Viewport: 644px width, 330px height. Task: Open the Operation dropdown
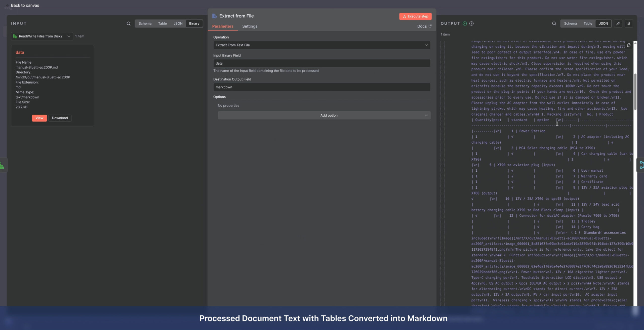click(x=321, y=45)
